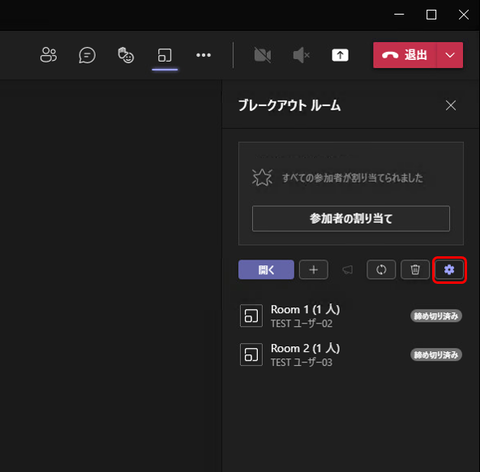The width and height of the screenshot is (480, 472).
Task: Click TEST ユーザー02 under Room 1
Action: point(301,324)
